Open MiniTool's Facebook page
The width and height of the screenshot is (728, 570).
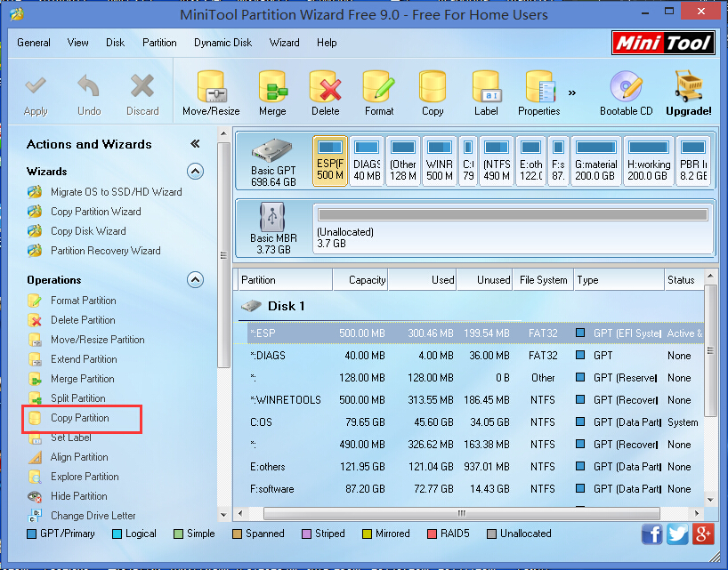tap(651, 534)
